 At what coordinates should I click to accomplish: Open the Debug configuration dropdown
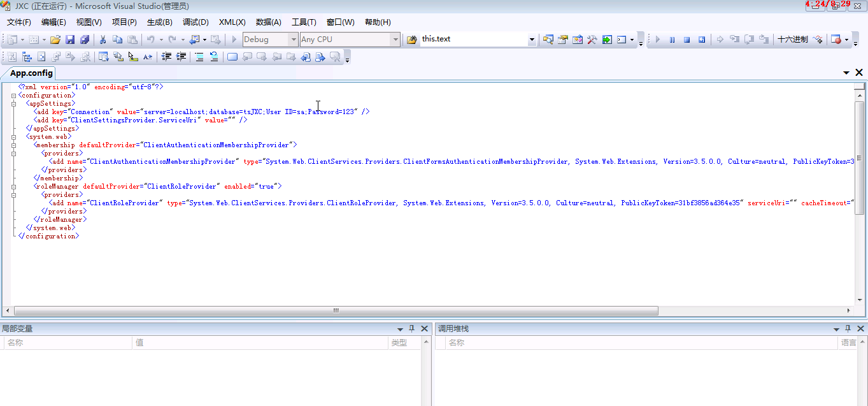[x=294, y=40]
